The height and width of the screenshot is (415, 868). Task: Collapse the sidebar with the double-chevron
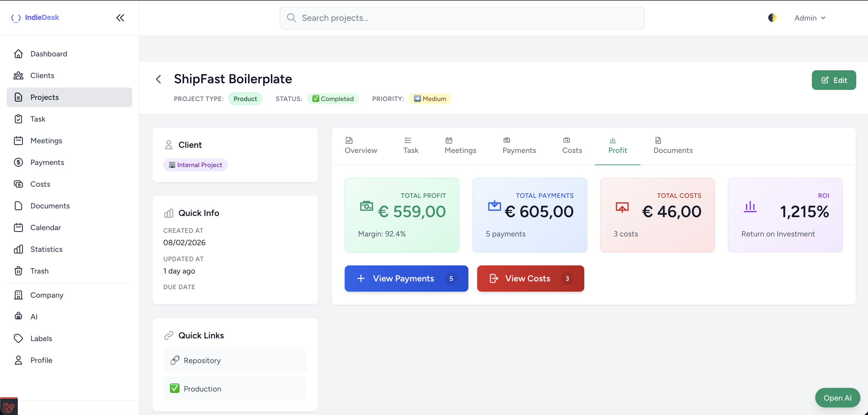[x=120, y=18]
